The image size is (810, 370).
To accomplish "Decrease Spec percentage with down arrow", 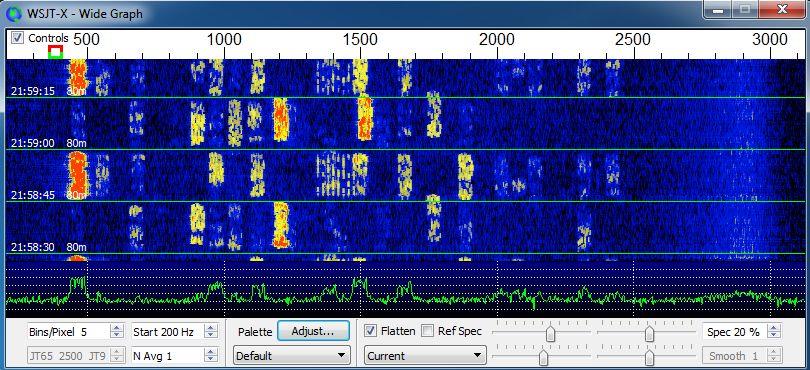I will pos(773,335).
